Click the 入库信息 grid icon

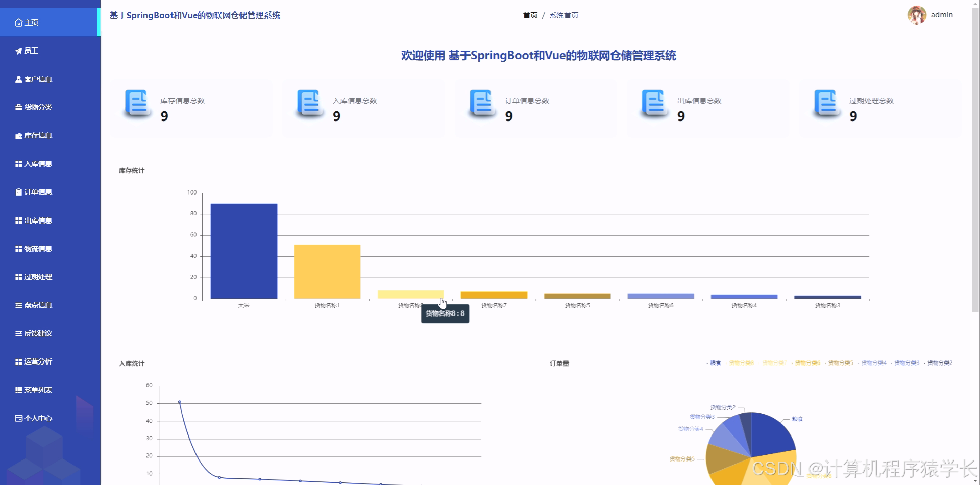coord(18,163)
